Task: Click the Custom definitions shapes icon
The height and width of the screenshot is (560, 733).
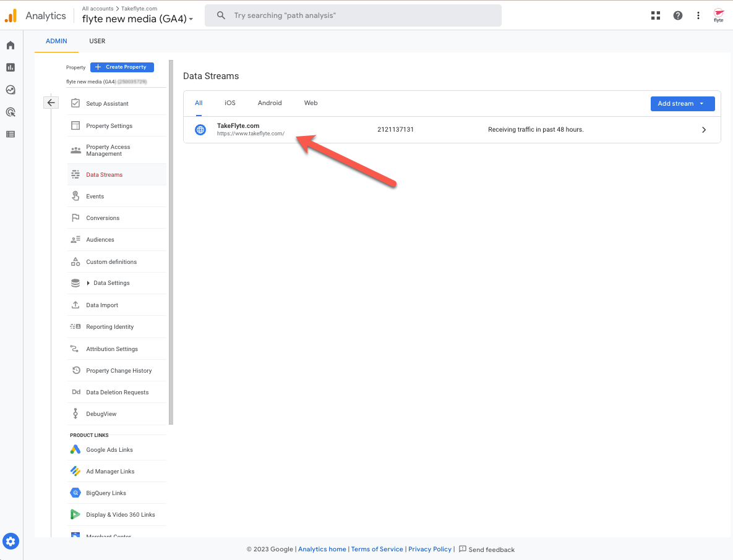Action: [x=75, y=261]
